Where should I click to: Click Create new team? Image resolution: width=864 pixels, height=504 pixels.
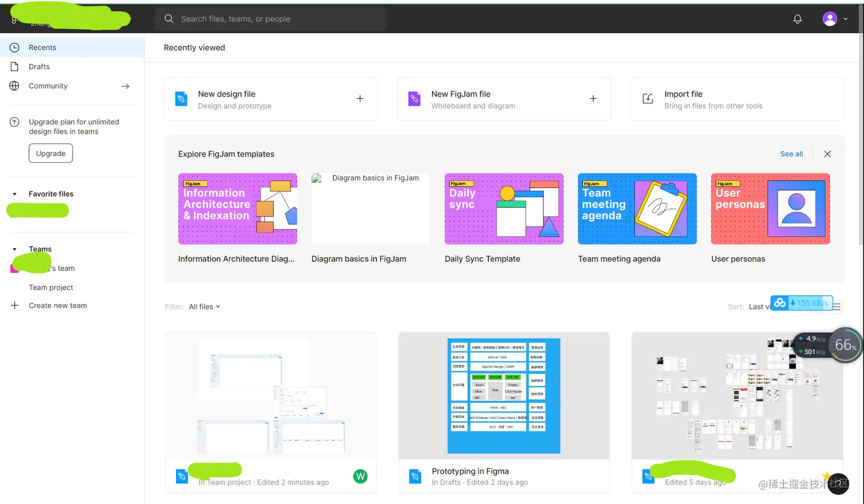tap(58, 306)
